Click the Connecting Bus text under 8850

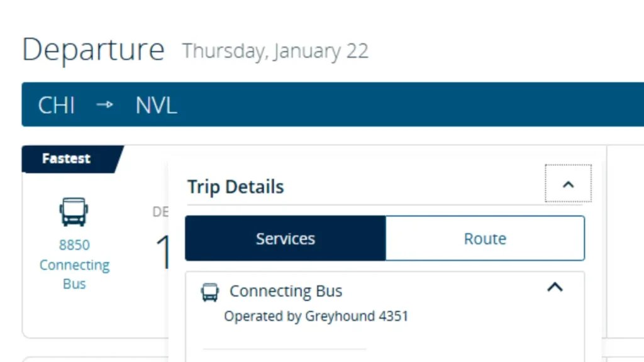[74, 274]
